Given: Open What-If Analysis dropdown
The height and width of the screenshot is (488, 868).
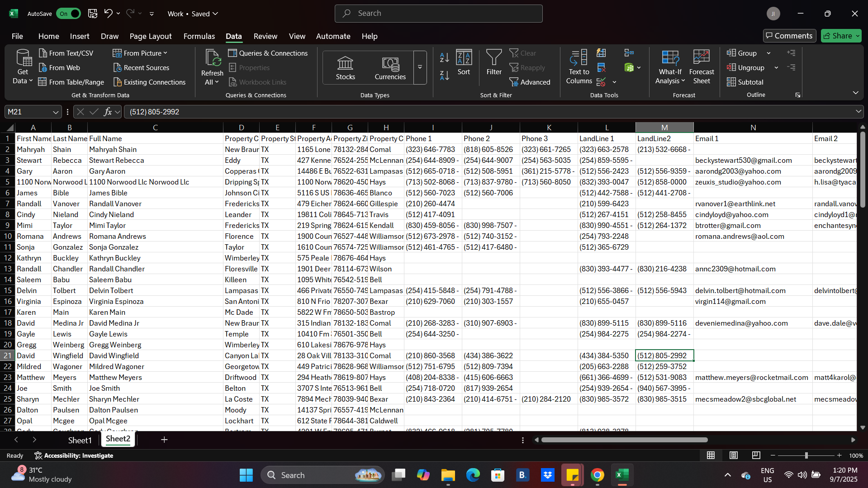Looking at the screenshot, I should (670, 67).
